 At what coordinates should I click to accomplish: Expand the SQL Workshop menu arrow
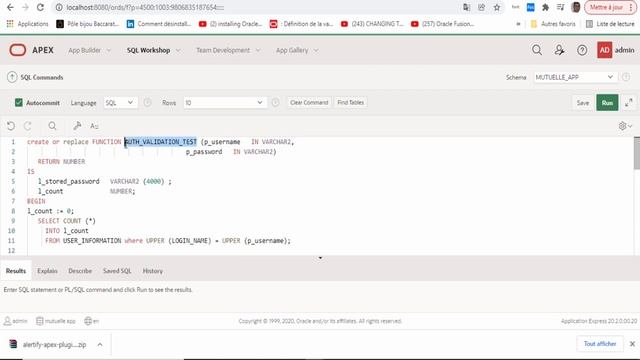click(x=178, y=50)
